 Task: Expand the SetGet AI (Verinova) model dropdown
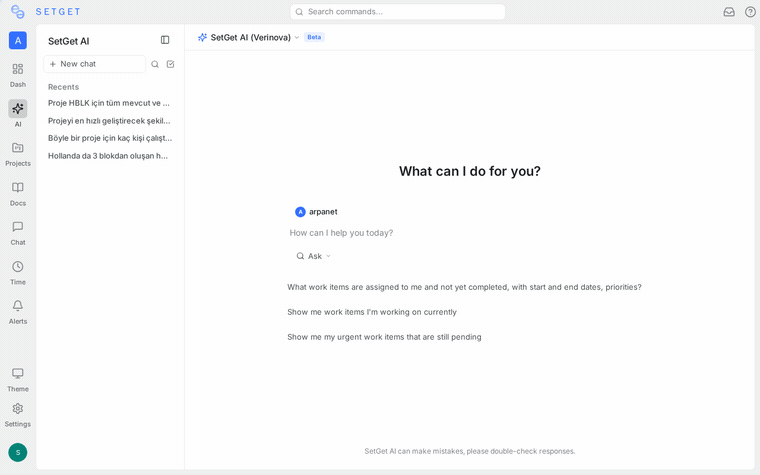[x=249, y=37]
